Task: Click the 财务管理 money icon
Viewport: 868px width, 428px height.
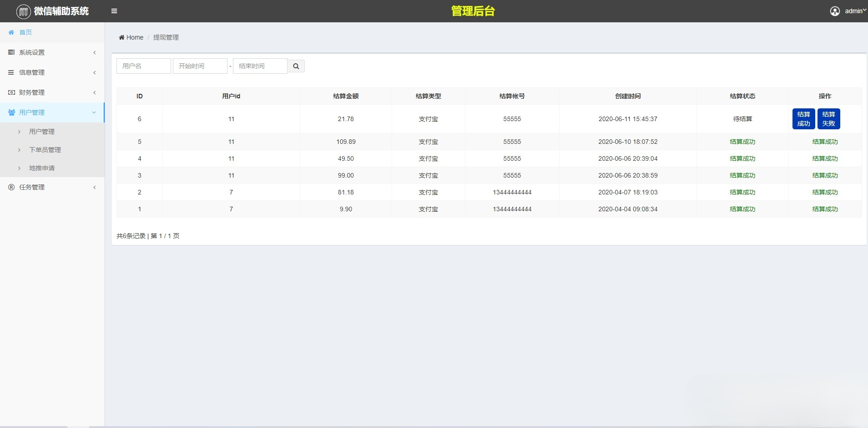Action: click(x=11, y=92)
